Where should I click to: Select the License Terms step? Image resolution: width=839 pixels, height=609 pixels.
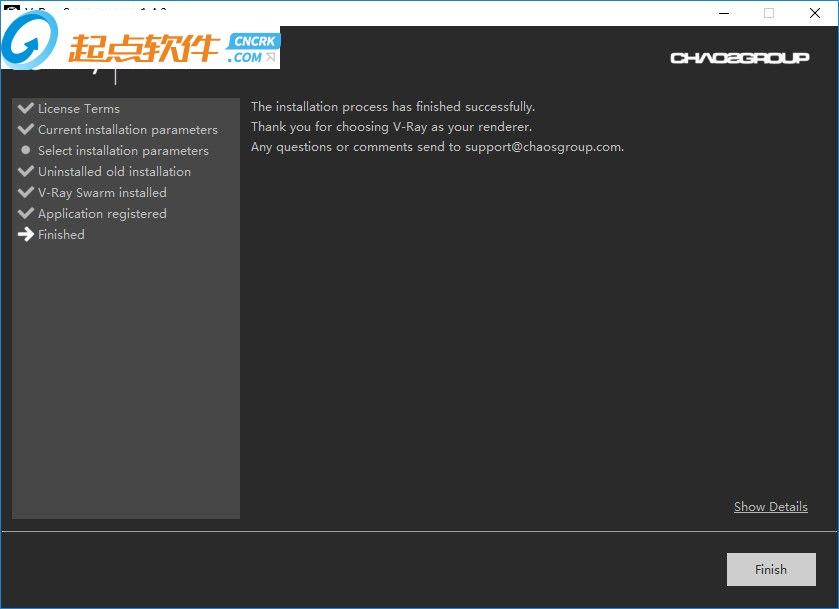[79, 109]
